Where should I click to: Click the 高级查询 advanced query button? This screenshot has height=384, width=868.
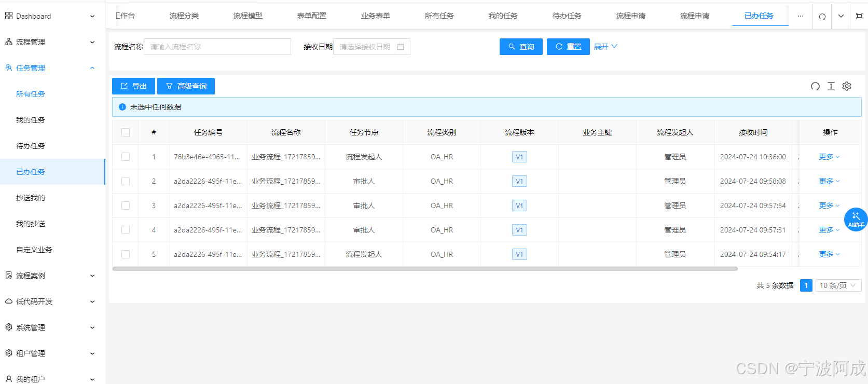click(x=186, y=86)
